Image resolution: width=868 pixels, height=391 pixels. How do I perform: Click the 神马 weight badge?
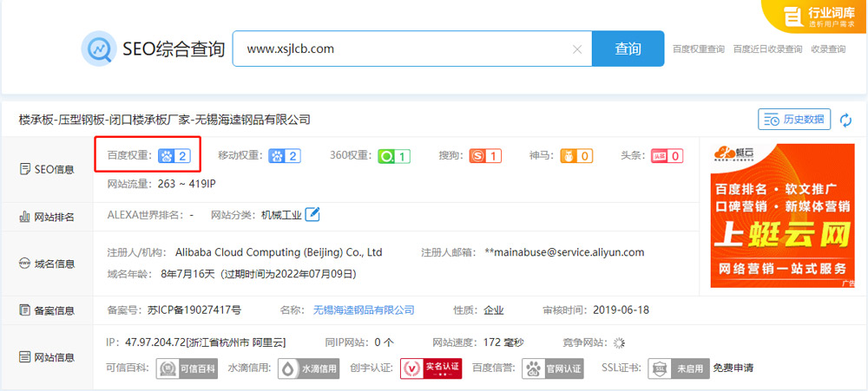(x=576, y=156)
